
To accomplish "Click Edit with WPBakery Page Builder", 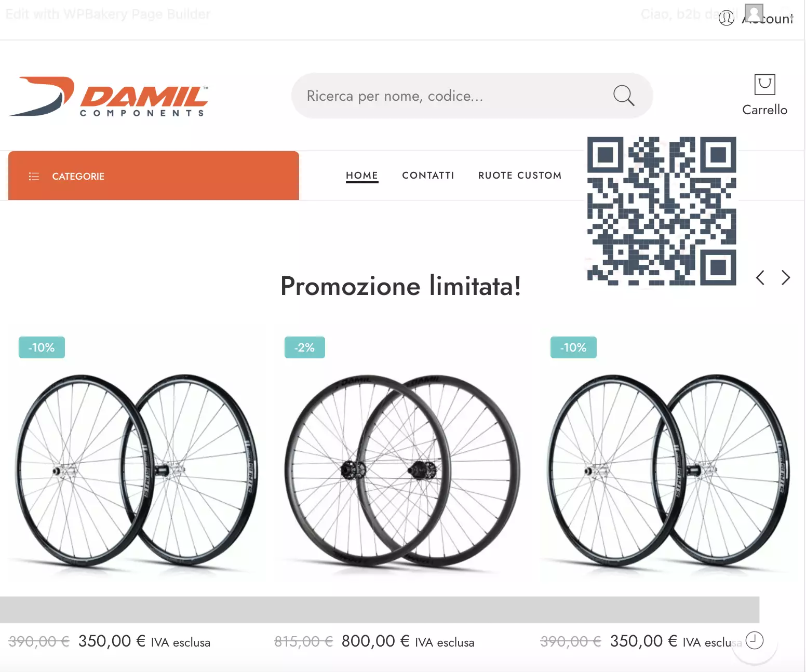I will [x=108, y=14].
